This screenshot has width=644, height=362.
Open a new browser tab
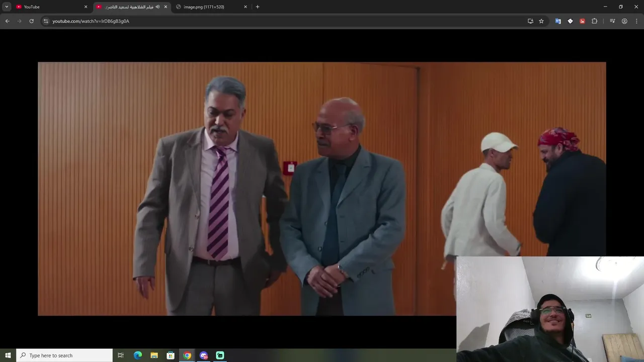[258, 7]
